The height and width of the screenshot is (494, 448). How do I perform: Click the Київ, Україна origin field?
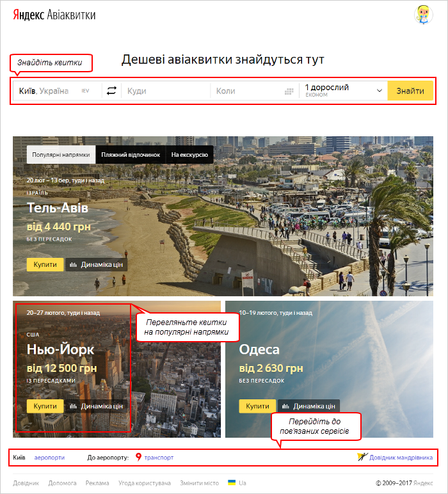[x=58, y=91]
